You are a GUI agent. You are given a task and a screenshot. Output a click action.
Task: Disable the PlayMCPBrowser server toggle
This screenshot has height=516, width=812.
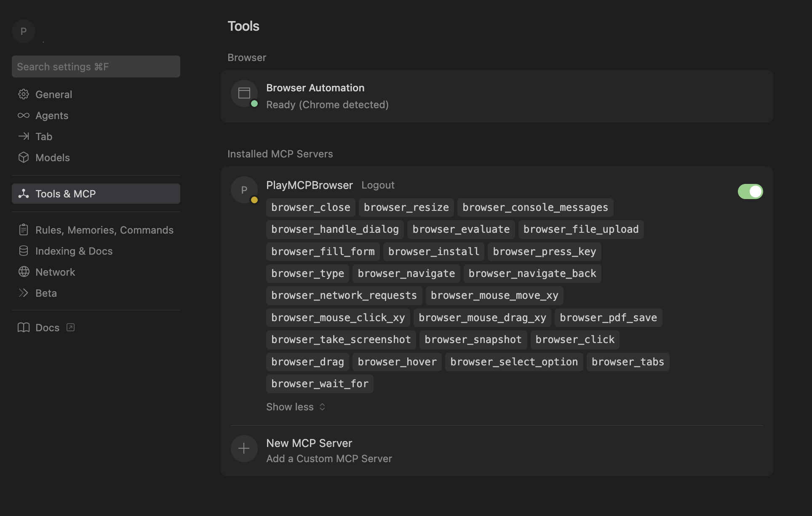click(750, 192)
